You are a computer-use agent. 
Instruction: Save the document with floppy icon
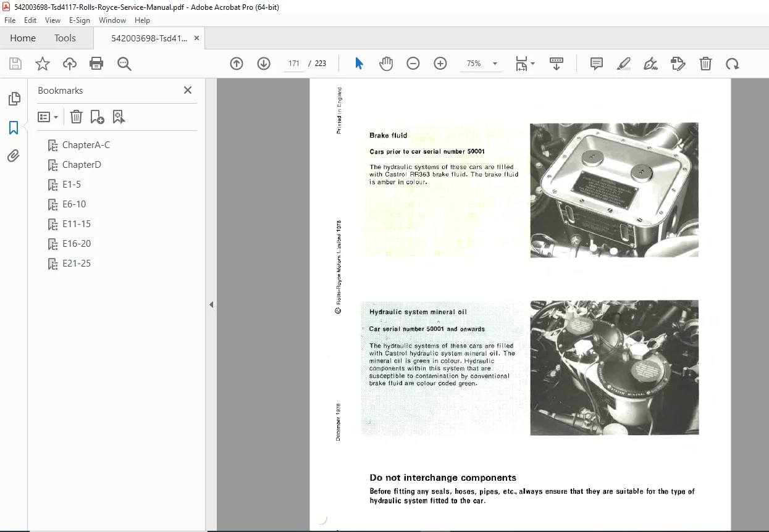15,64
